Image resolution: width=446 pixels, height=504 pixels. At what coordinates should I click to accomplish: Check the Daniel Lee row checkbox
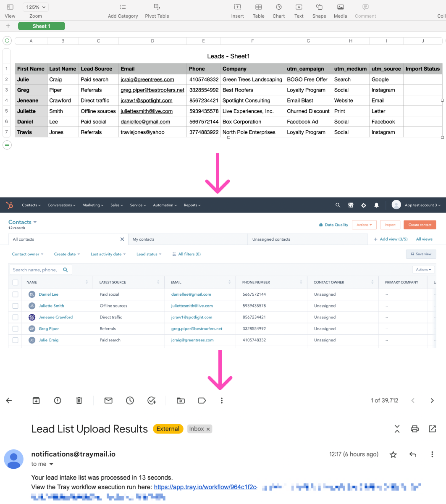pyautogui.click(x=16, y=294)
